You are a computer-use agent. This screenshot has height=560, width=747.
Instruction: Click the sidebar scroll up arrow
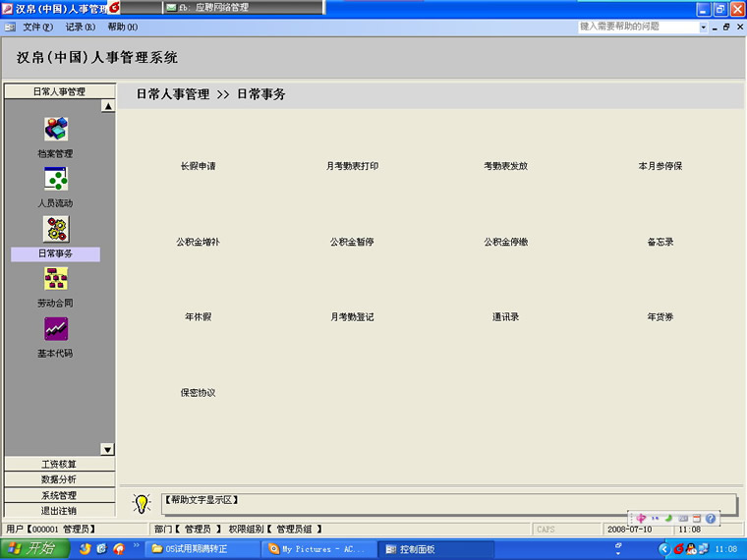point(108,106)
